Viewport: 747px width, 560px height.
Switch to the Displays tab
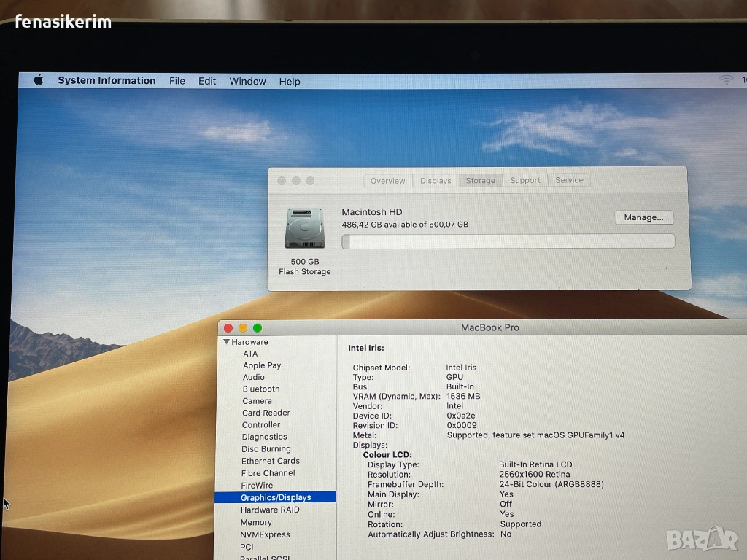pos(436,181)
